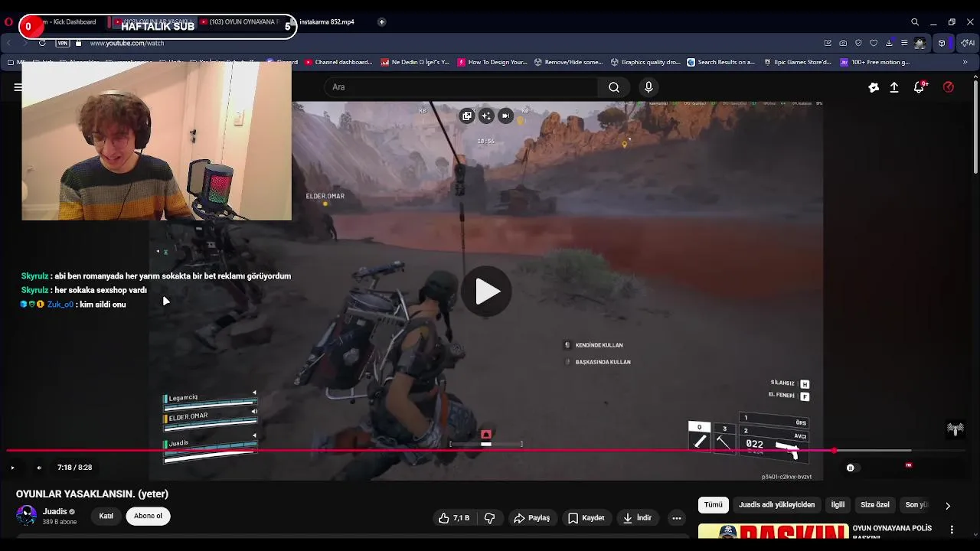This screenshot has height=551, width=980.
Task: Click the pop-out video icon above player
Action: (x=467, y=116)
